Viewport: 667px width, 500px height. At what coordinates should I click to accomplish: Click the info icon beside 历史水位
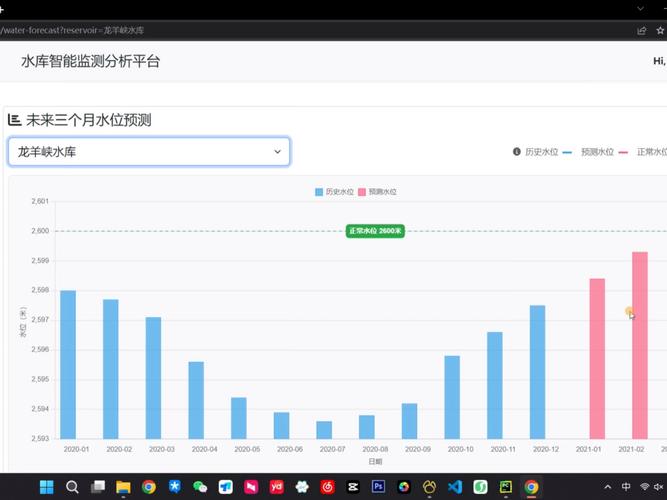pos(517,152)
